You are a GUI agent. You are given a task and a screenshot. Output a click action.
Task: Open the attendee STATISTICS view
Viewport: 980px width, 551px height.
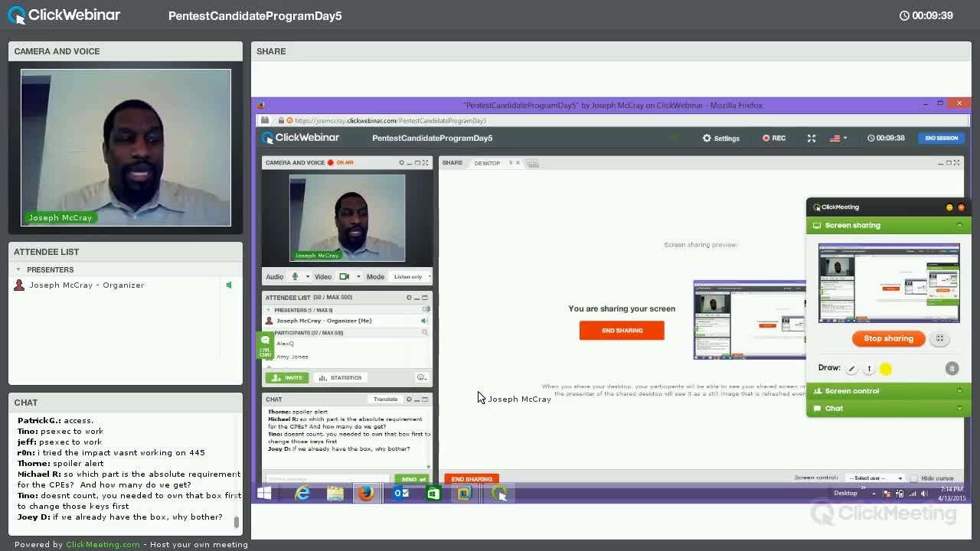click(x=340, y=377)
